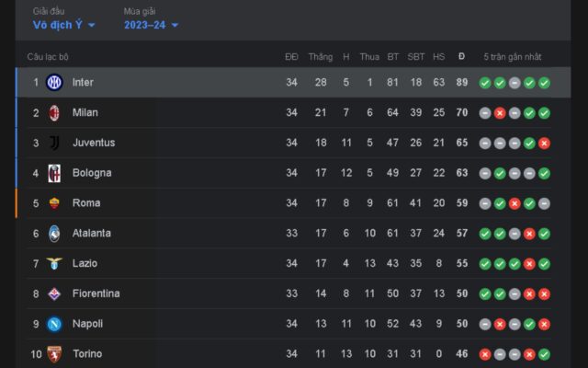Open the Vô địch Ý league dropdown
Viewport: 588px width, 368px height.
click(64, 25)
